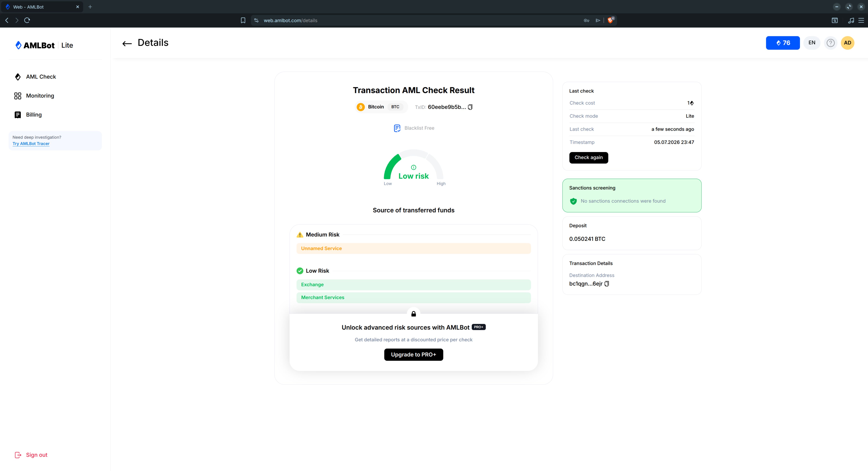Open the Try AMLBot Tracer link

click(31, 144)
